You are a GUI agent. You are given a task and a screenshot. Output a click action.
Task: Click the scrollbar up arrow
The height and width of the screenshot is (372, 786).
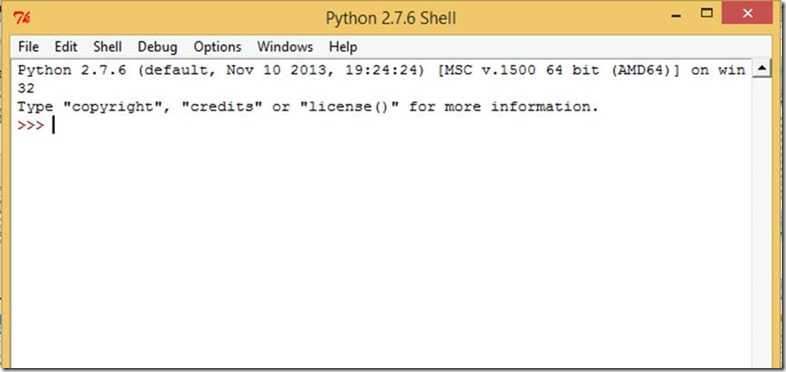[762, 69]
